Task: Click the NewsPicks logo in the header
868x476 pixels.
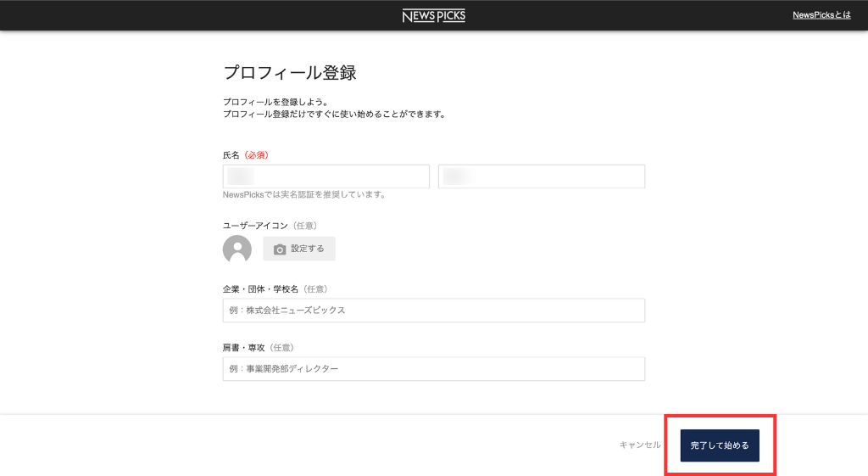Action: coord(433,15)
